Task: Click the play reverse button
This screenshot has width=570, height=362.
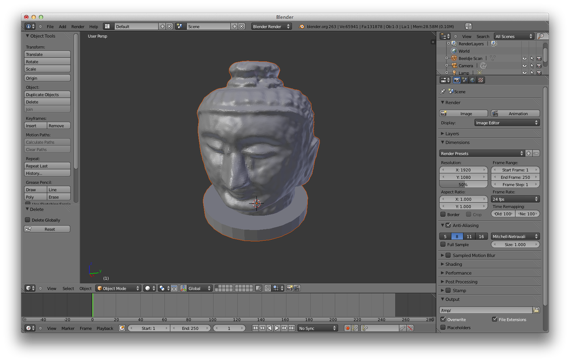Action: point(270,328)
